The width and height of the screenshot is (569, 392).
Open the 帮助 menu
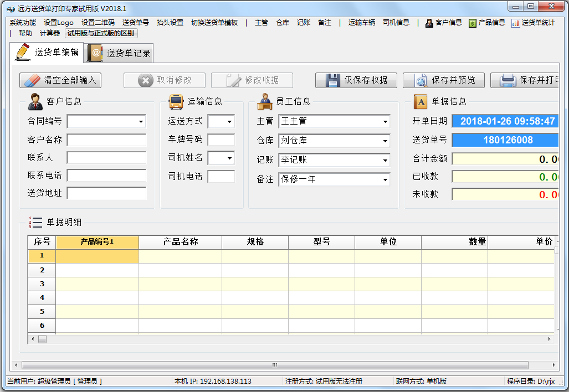pos(25,33)
